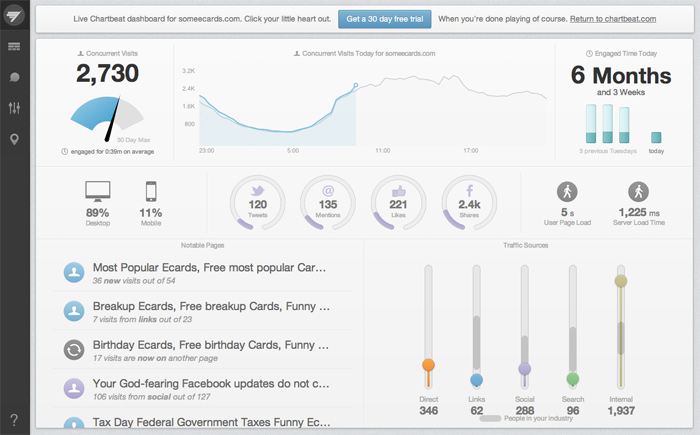
Task: Click the desktop monitor icon above 89%
Action: [98, 191]
